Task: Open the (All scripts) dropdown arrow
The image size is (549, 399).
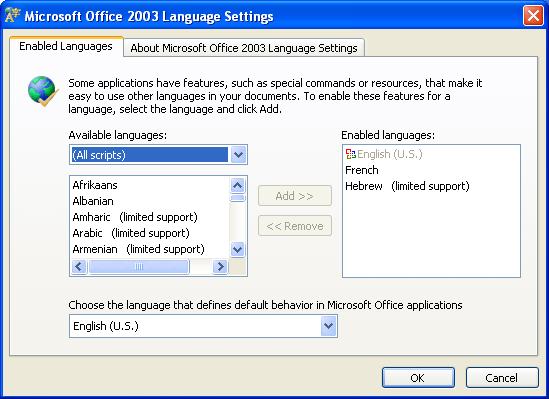Action: pyautogui.click(x=238, y=154)
